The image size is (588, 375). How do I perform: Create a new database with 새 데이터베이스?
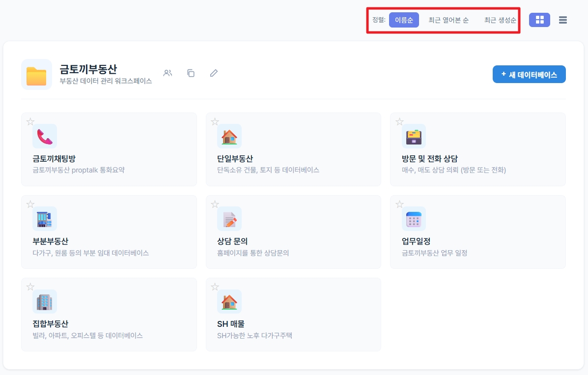(x=529, y=74)
